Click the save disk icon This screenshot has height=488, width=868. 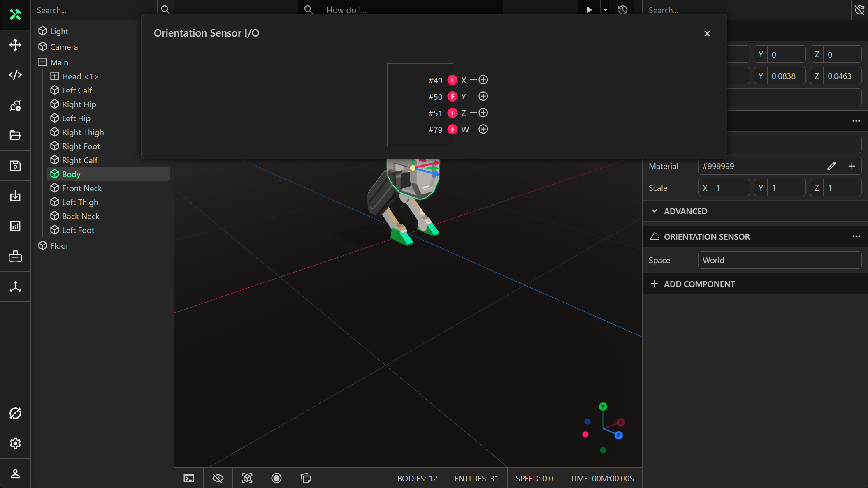[15, 166]
